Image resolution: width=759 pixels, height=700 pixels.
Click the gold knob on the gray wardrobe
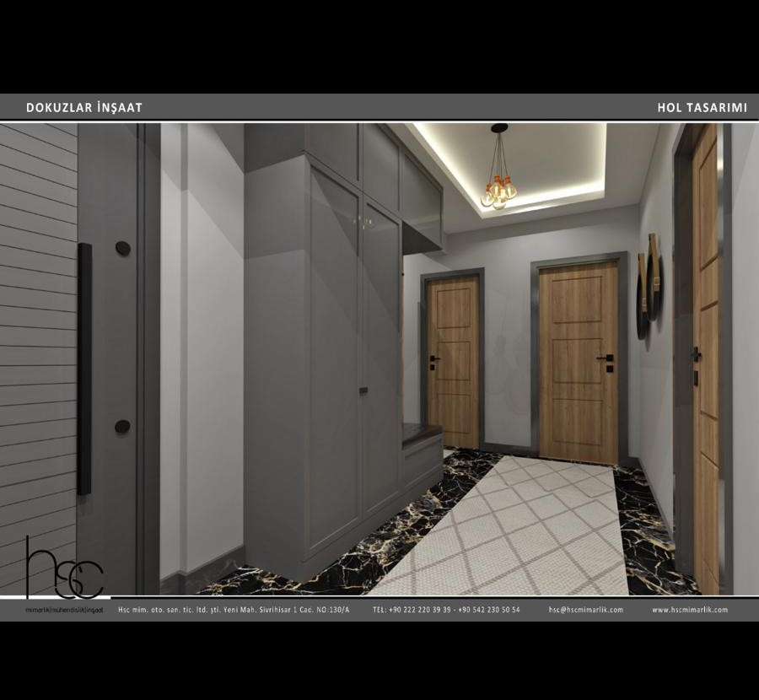[363, 223]
